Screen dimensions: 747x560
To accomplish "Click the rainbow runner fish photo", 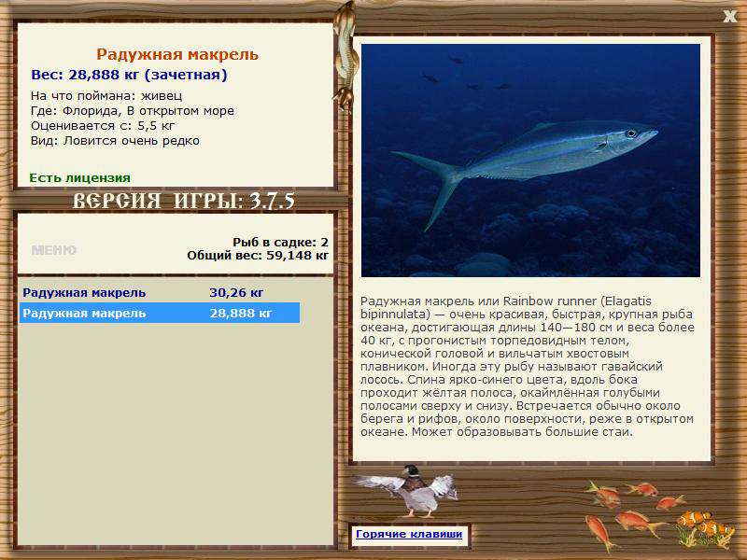I will coord(530,161).
